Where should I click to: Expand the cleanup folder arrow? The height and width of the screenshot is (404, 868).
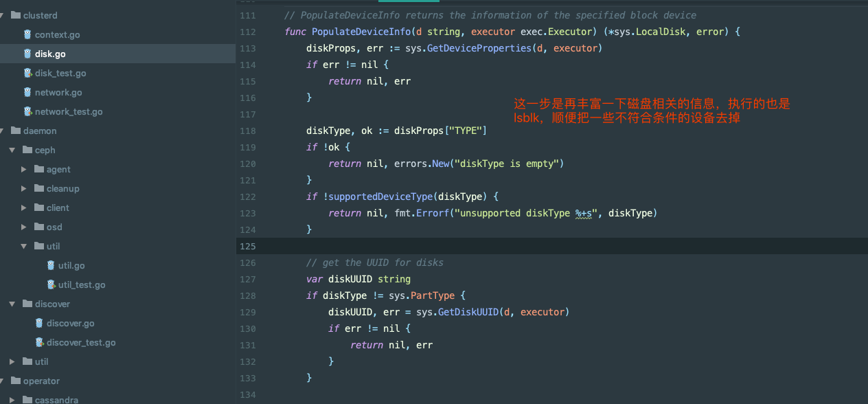pos(24,188)
